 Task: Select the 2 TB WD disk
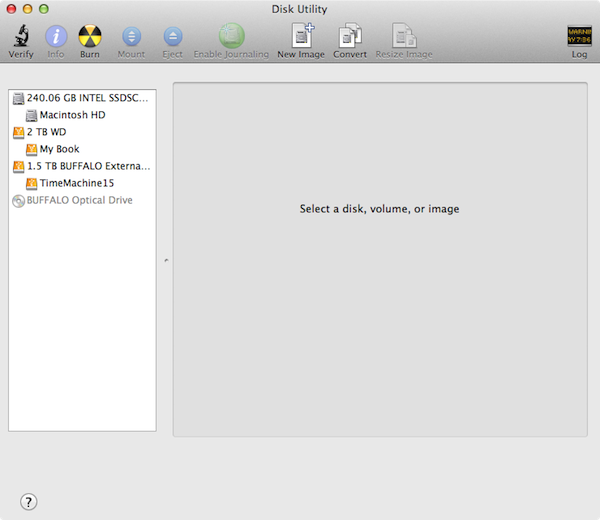[x=82, y=132]
